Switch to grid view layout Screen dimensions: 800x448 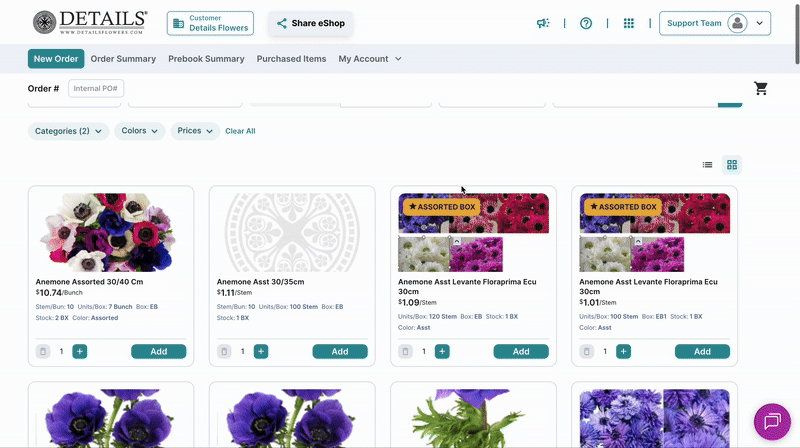click(x=732, y=165)
